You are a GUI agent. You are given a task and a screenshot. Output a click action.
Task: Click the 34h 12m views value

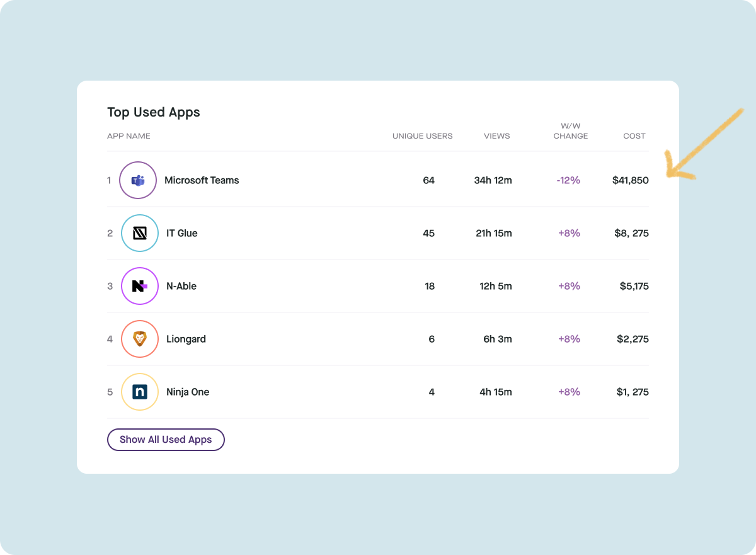(x=493, y=180)
